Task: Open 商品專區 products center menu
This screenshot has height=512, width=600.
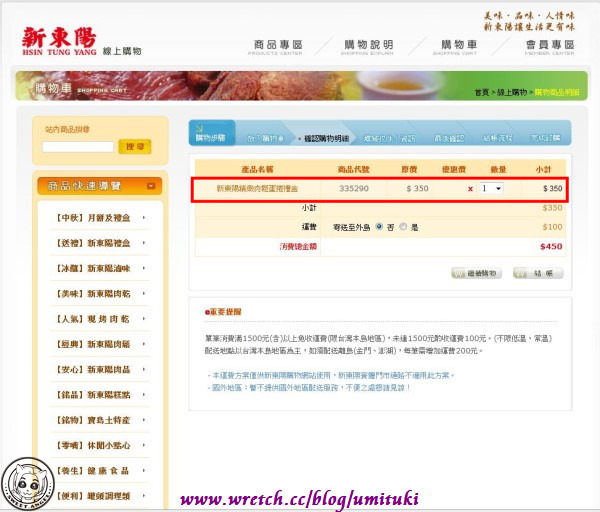Action: 277,47
